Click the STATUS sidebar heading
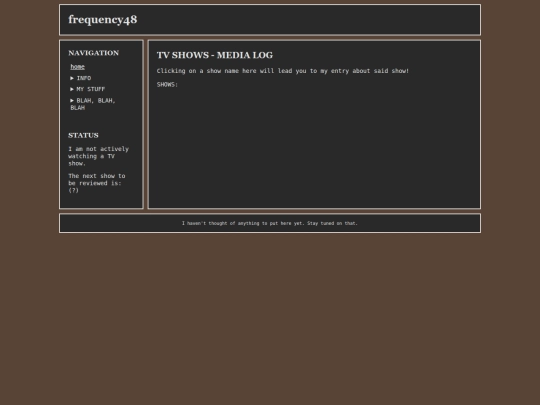Screen dimensions: 540x405 (x=83, y=135)
